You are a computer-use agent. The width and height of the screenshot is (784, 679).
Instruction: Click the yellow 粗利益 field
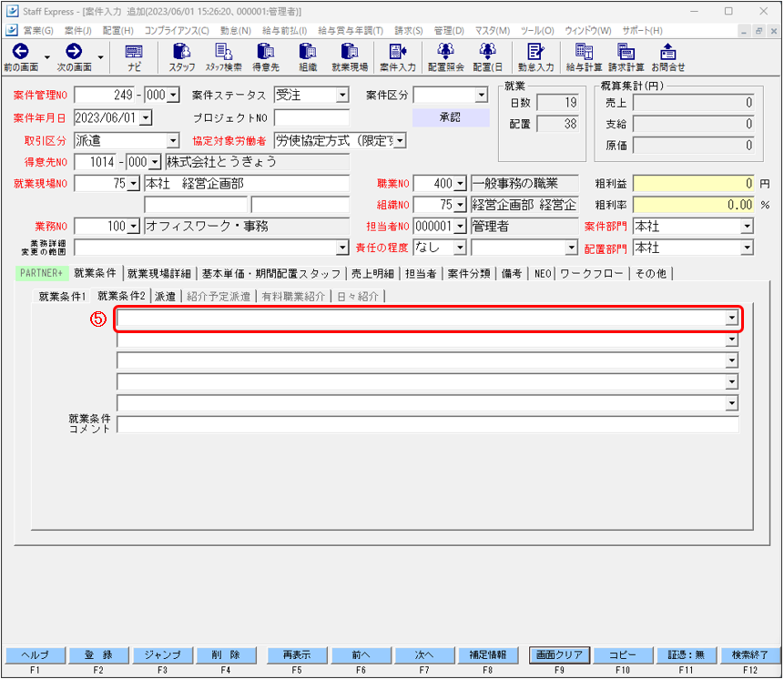point(694,184)
